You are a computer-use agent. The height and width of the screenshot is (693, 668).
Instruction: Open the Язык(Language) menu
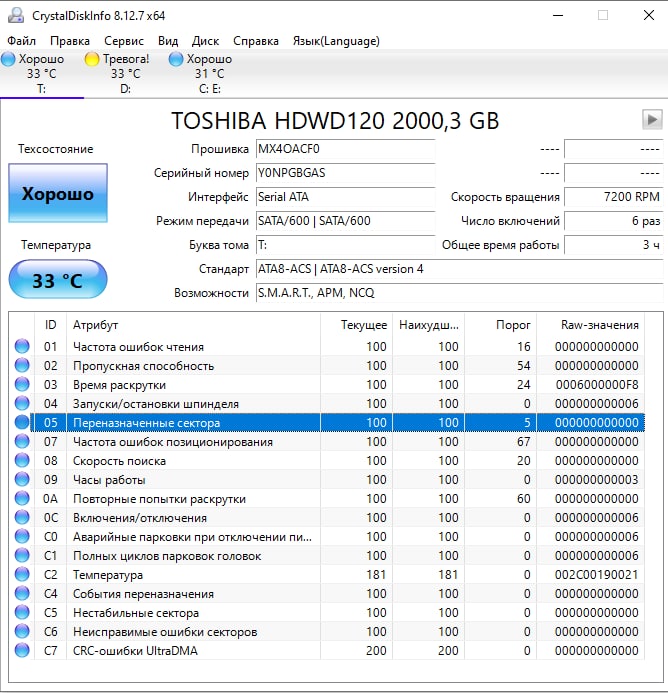336,41
